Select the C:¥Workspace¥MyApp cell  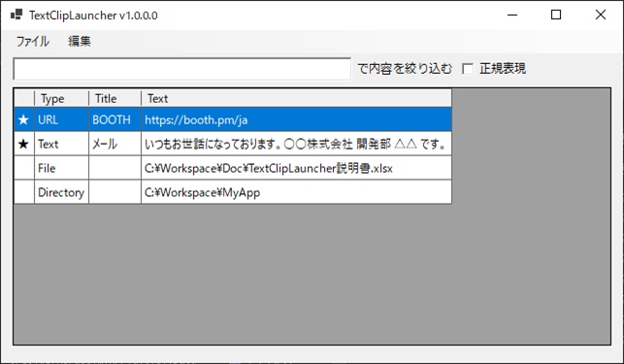(x=297, y=192)
